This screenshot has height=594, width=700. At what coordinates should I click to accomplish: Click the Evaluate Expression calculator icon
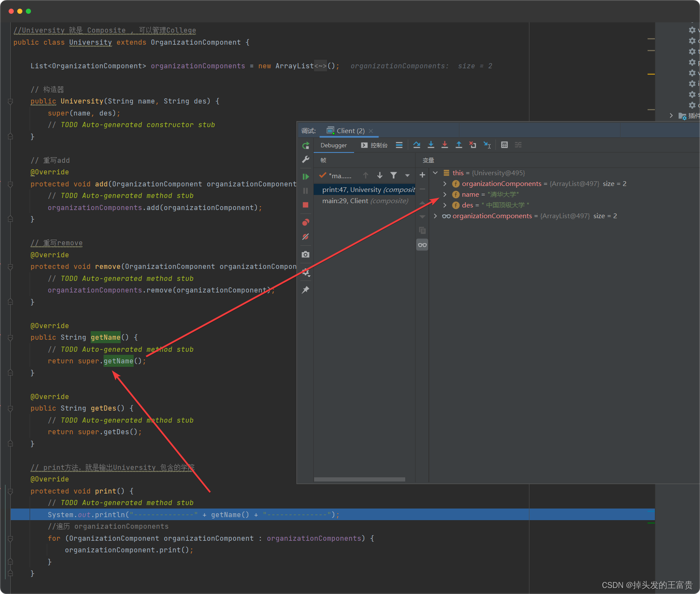point(504,145)
